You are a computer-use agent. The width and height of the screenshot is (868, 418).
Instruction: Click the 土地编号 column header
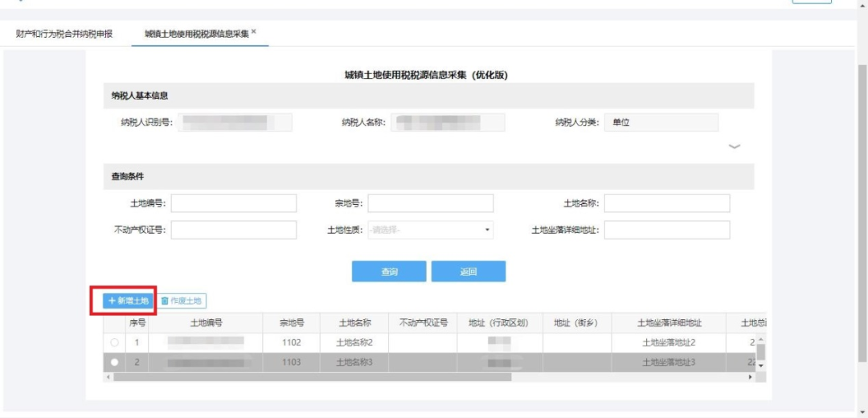pos(207,323)
